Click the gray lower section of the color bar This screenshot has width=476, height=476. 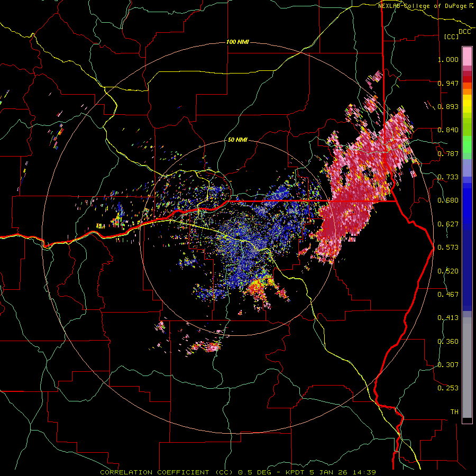pyautogui.click(x=467, y=368)
